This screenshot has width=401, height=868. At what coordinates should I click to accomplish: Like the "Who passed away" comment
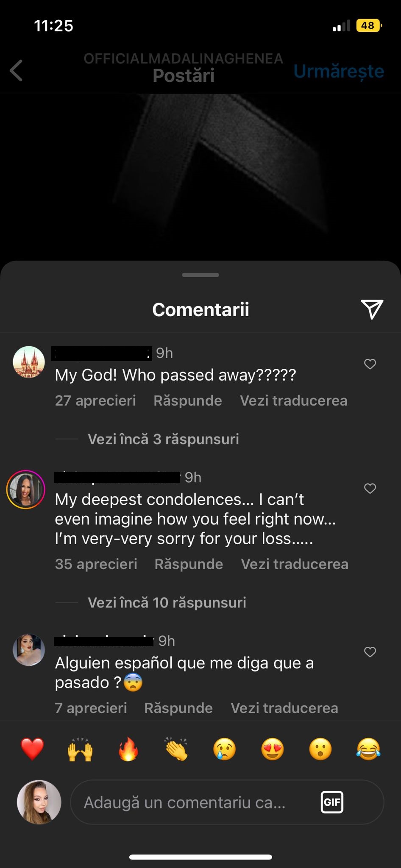(370, 364)
